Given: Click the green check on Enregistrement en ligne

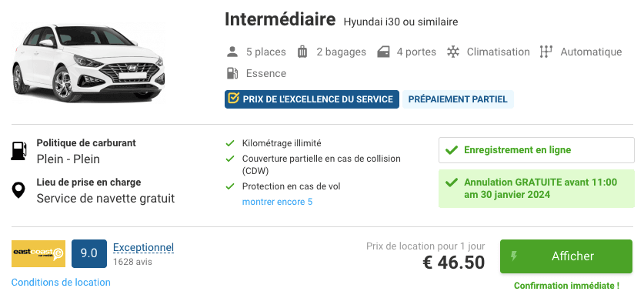Looking at the screenshot, I should tap(452, 150).
